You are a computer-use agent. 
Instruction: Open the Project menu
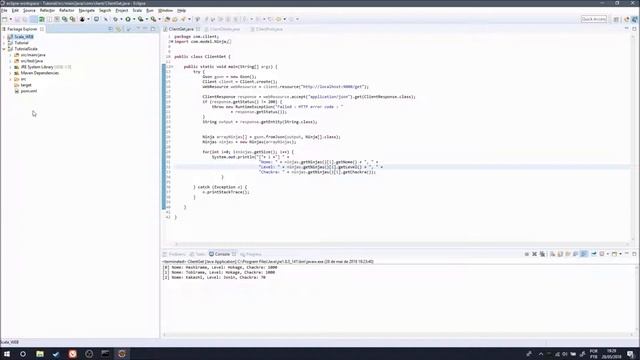122,10
